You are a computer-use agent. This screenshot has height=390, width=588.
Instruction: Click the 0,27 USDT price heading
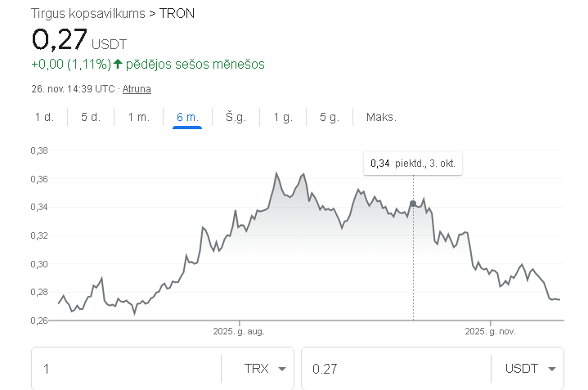pyautogui.click(x=79, y=39)
